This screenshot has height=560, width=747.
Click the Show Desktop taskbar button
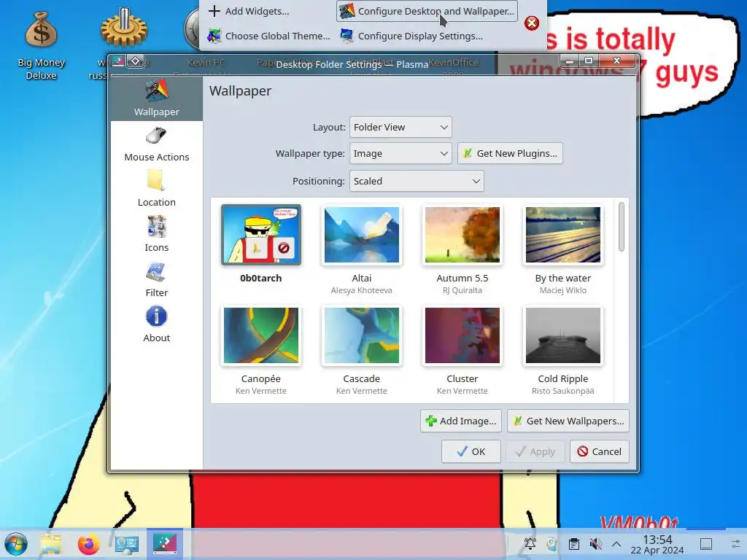pyautogui.click(x=706, y=544)
